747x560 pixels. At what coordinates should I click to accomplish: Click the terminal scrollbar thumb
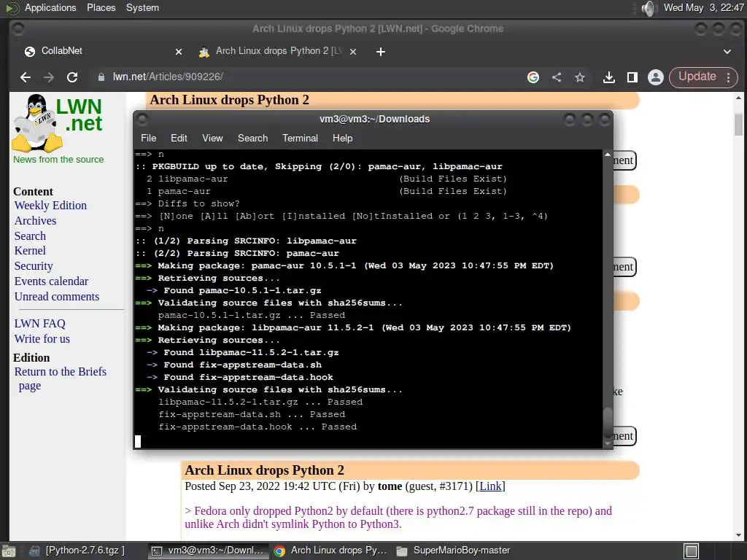point(608,421)
